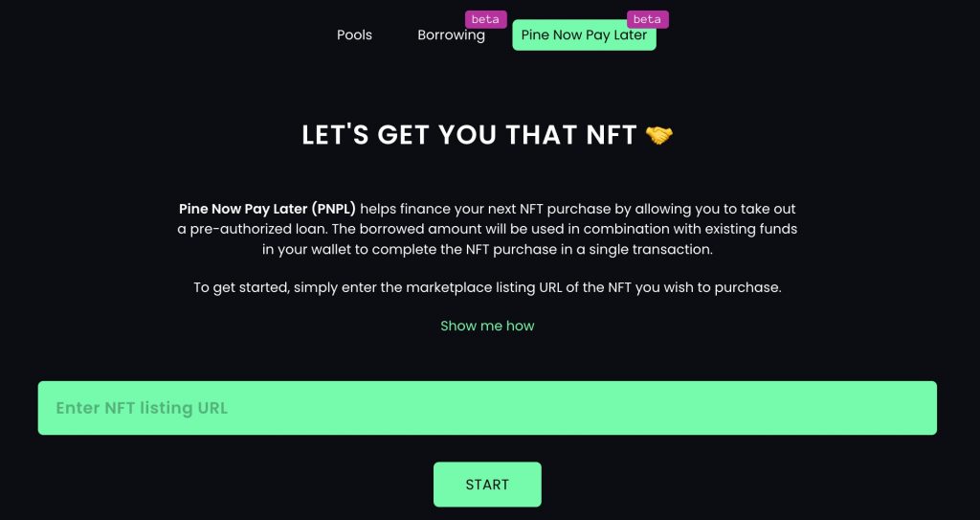Click the "To get started" instruction sentence
Screen dimensions: 980x520
tap(487, 288)
